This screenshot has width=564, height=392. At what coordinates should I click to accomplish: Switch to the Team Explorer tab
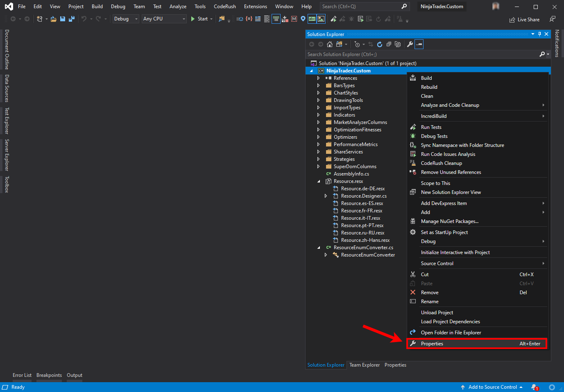click(364, 365)
